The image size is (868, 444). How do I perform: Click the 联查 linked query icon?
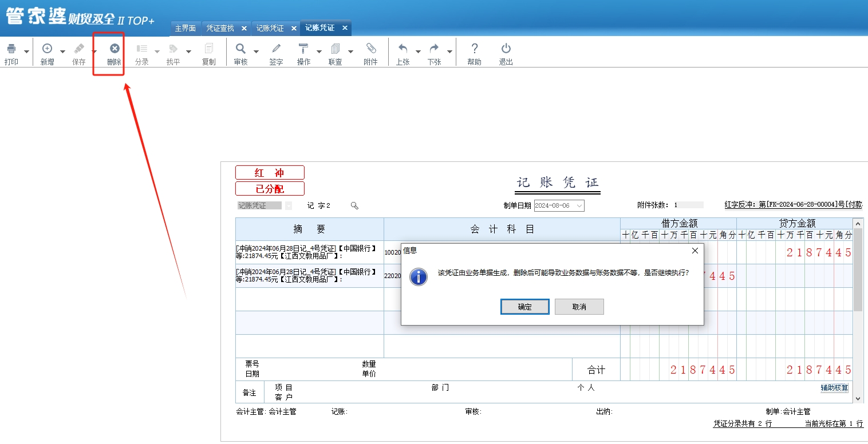click(x=336, y=49)
